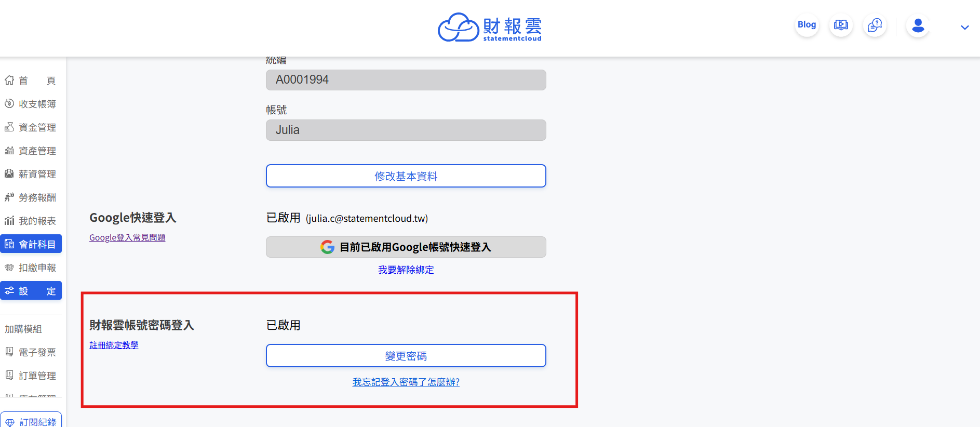Open 勞務報酬 in the sidebar

pyautogui.click(x=31, y=197)
